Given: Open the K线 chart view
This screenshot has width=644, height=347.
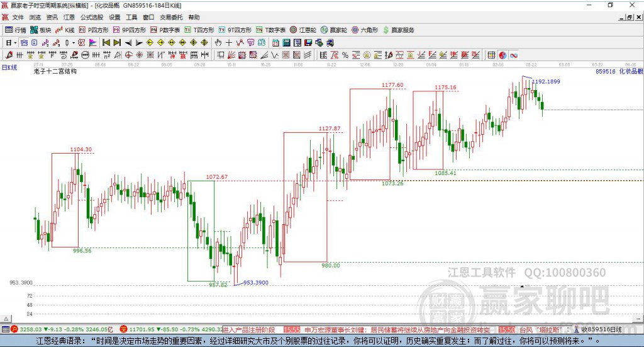Looking at the screenshot, I should [65, 30].
